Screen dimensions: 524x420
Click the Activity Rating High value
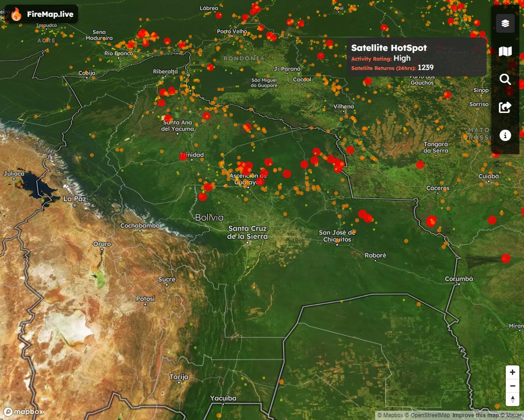(x=402, y=58)
